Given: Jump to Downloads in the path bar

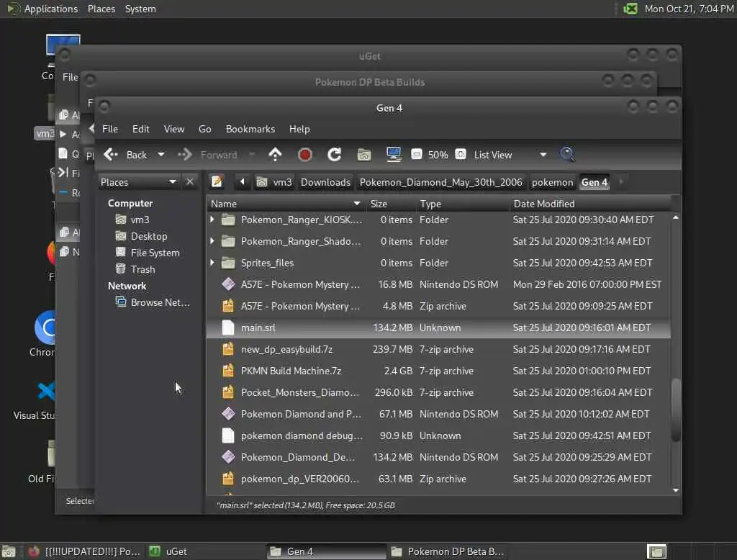Looking at the screenshot, I should coord(325,182).
